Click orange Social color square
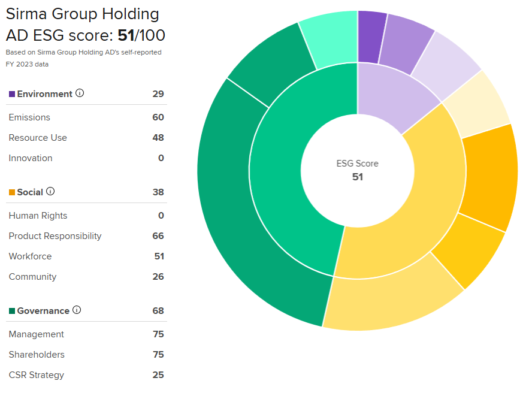 click(x=12, y=192)
